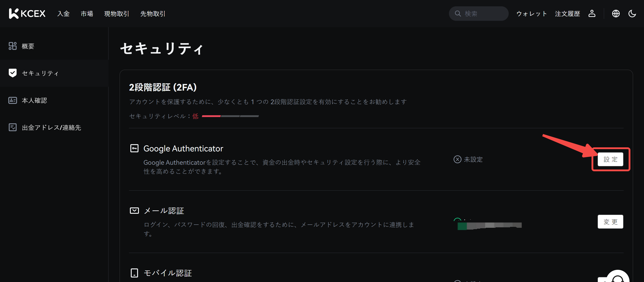Click the 概要 overview sidebar icon
The width and height of the screenshot is (644, 282).
(x=12, y=46)
